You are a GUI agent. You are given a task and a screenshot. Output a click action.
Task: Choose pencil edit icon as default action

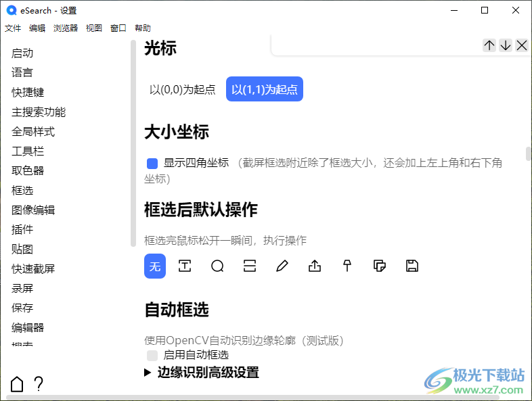click(282, 266)
